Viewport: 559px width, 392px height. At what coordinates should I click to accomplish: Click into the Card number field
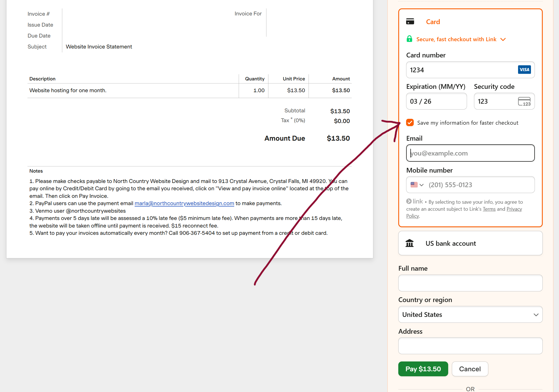tap(460, 70)
